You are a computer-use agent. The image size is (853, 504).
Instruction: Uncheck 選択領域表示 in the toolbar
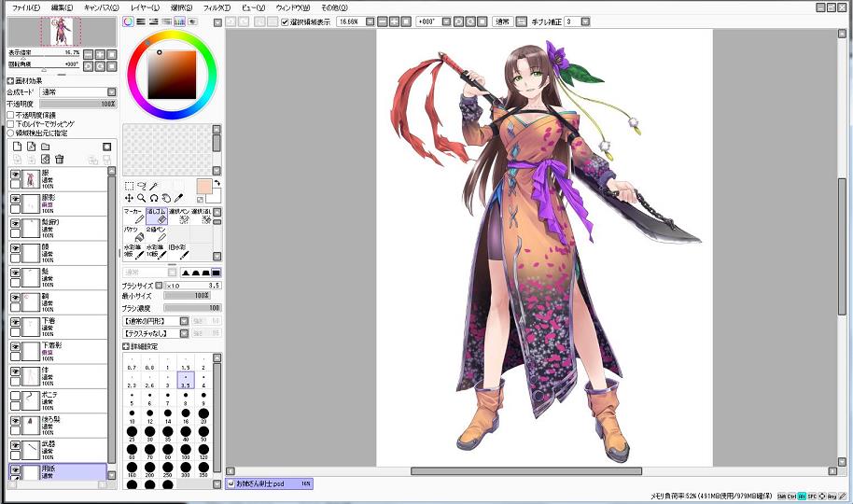click(285, 21)
